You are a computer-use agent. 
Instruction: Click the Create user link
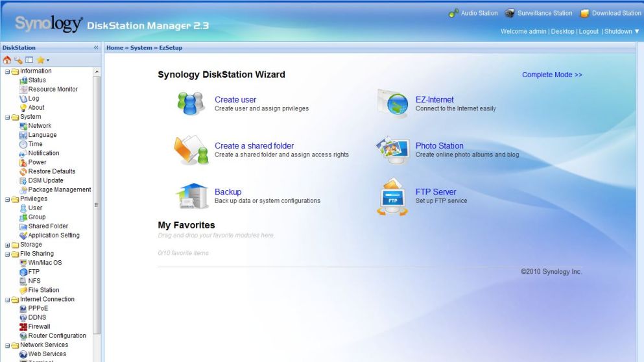[235, 99]
